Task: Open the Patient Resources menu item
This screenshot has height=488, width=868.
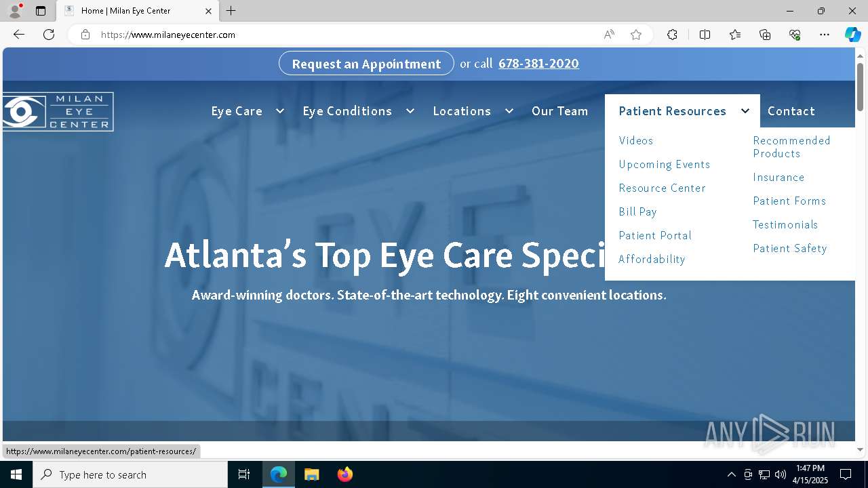Action: click(672, 111)
